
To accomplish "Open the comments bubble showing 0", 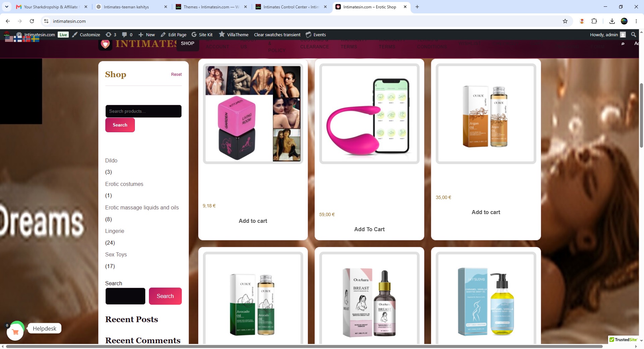I will click(127, 35).
